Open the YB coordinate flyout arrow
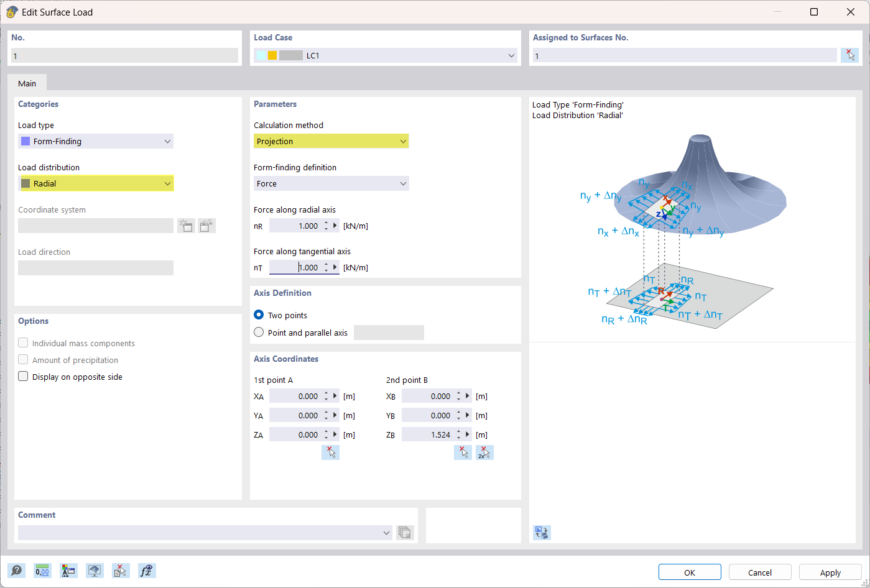The height and width of the screenshot is (588, 870). pos(468,415)
